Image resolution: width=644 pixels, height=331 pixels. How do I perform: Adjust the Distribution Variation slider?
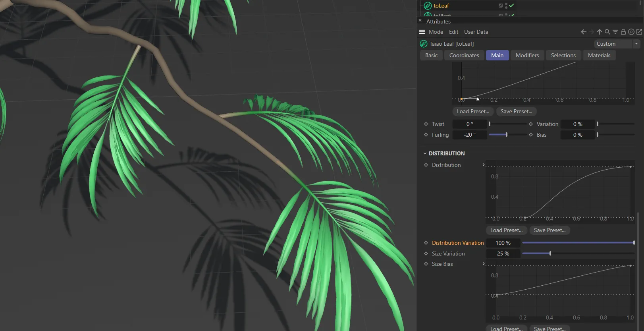578,243
